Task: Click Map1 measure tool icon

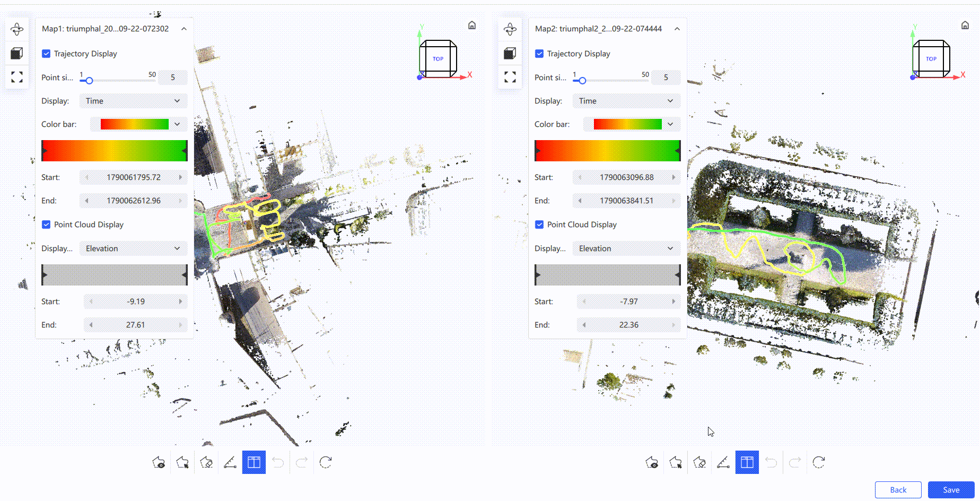Action: [x=230, y=462]
